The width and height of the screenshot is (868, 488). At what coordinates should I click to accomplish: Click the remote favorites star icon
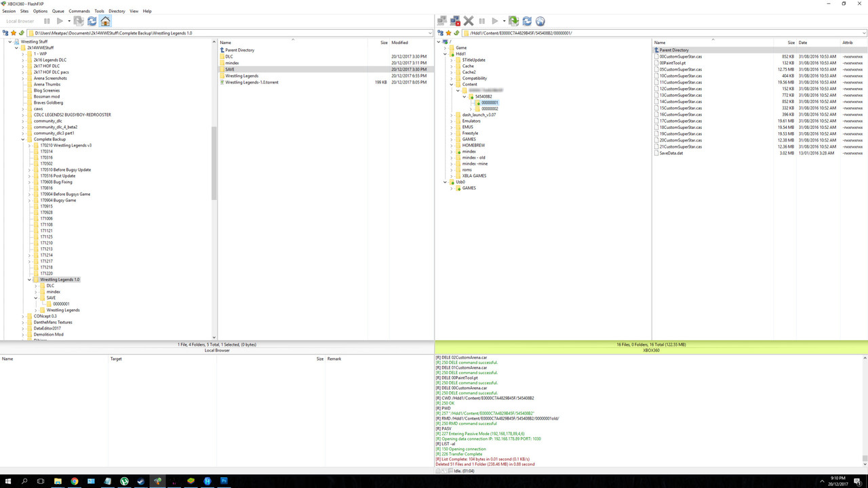(449, 33)
